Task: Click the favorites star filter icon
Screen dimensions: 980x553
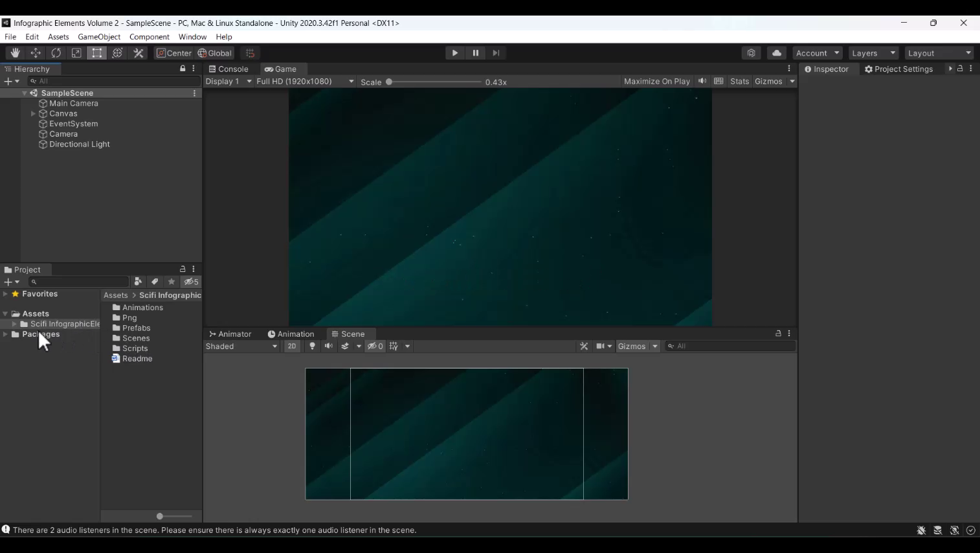Action: point(172,282)
